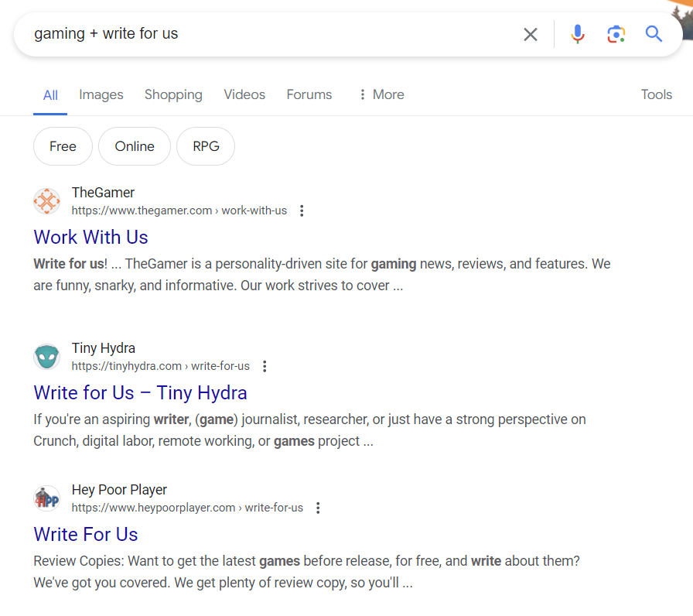The image size is (693, 616).
Task: Click TheGamer site favicon
Action: (46, 200)
